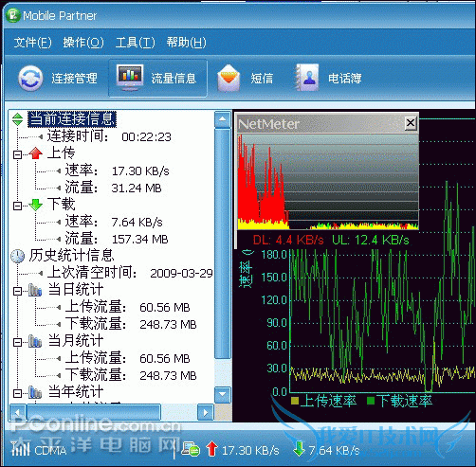Select the 当前连接信息 tree node

click(72, 119)
